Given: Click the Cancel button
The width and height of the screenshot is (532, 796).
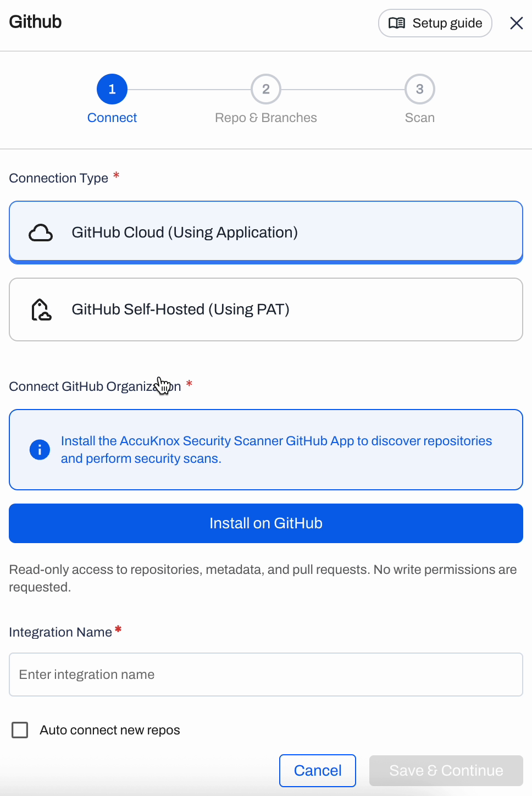Looking at the screenshot, I should (318, 771).
